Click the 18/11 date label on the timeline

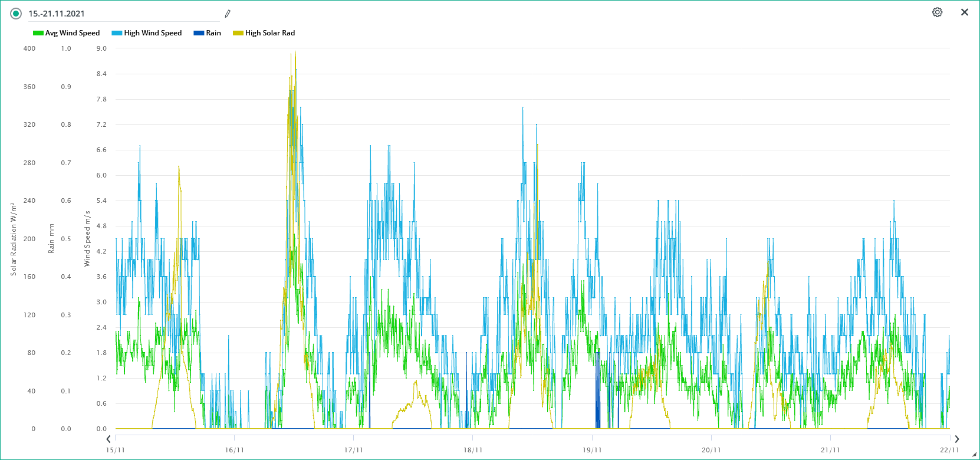point(472,450)
